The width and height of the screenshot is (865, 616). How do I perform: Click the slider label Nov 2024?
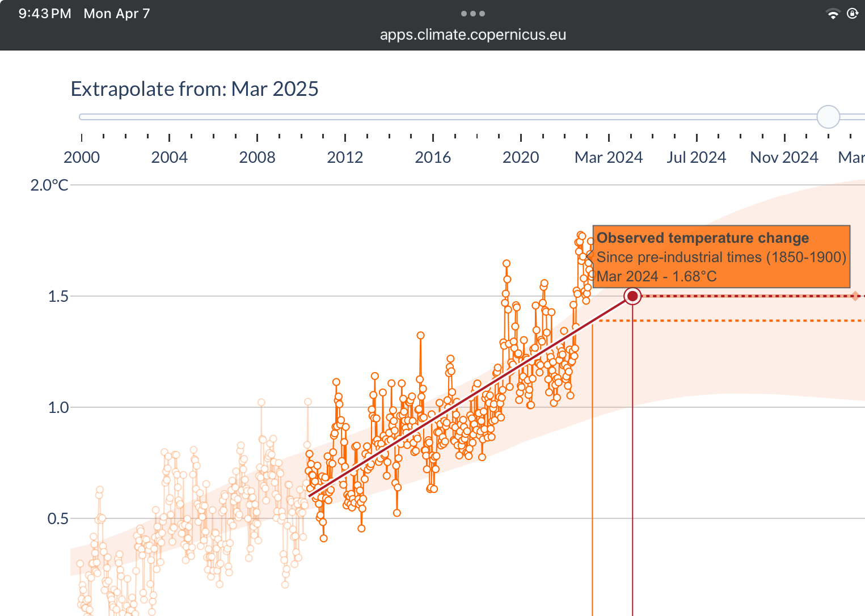(x=784, y=157)
